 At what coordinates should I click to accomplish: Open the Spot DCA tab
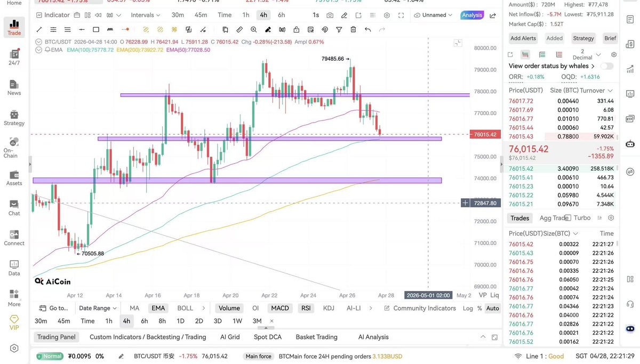pos(268,337)
